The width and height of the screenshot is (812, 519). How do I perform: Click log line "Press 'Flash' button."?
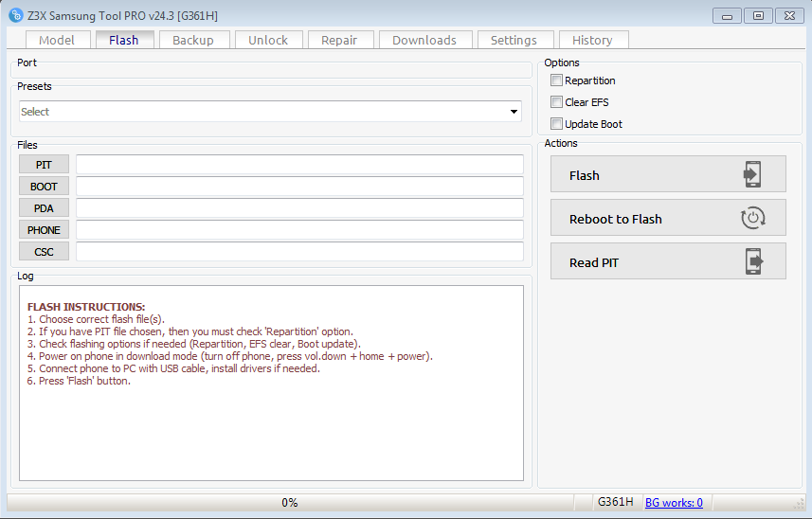pyautogui.click(x=79, y=381)
